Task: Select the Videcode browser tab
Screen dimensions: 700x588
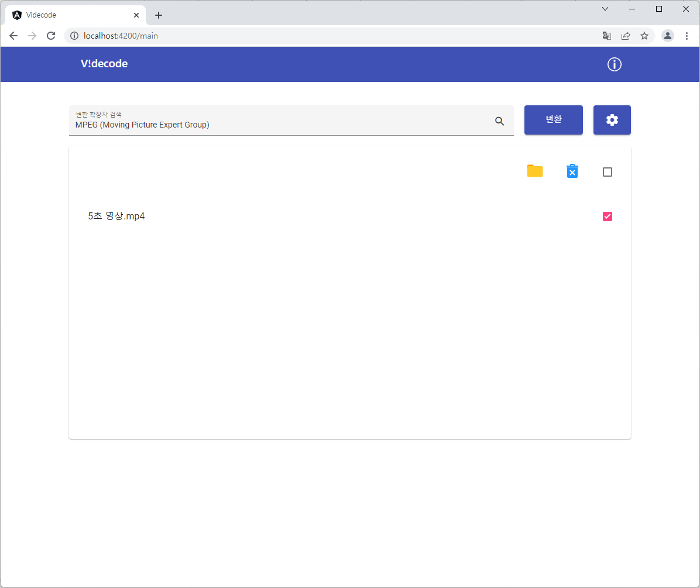Action: tap(76, 15)
